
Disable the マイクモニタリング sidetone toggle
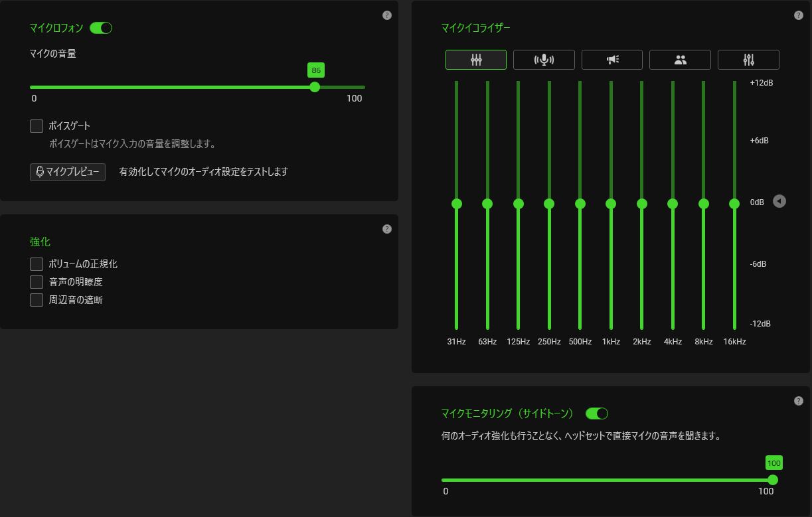coord(597,413)
